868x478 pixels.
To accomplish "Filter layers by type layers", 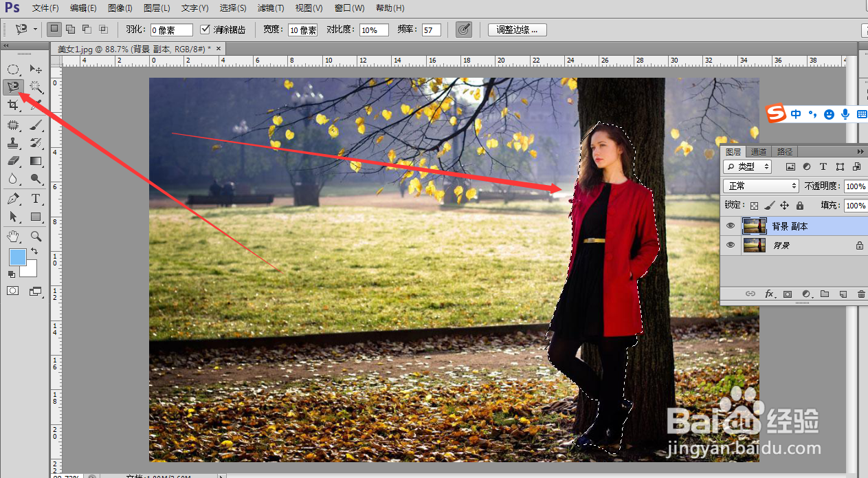I will pyautogui.click(x=823, y=166).
